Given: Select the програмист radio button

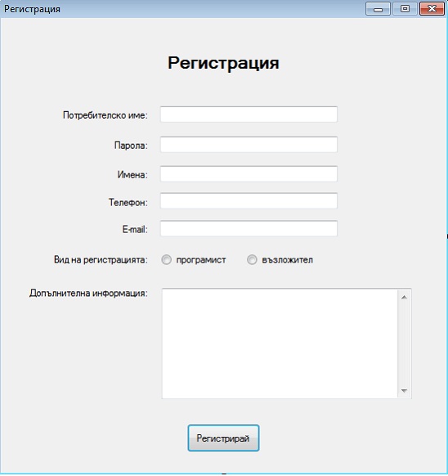Looking at the screenshot, I should [x=166, y=260].
